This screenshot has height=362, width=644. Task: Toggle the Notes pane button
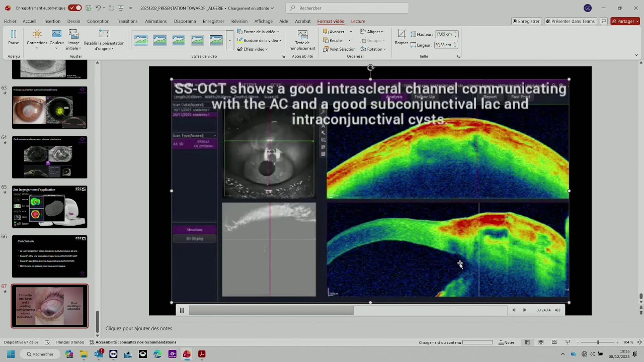pos(507,342)
